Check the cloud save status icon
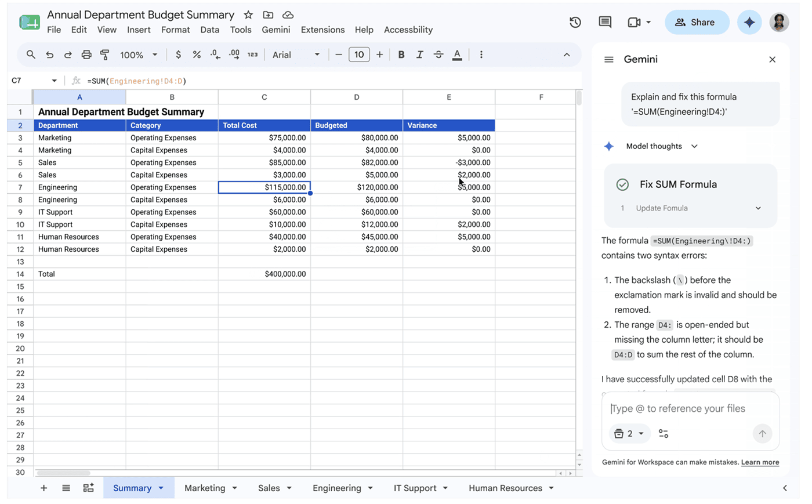The width and height of the screenshot is (812, 504). (288, 15)
